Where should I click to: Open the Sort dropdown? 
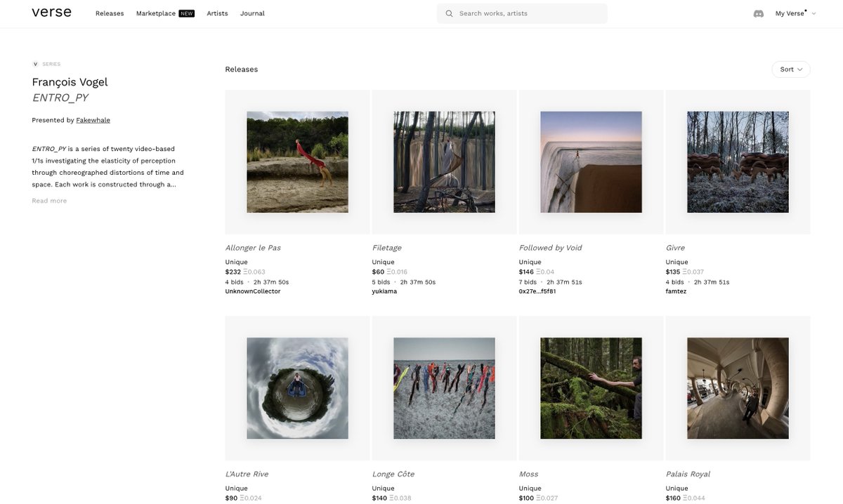791,69
